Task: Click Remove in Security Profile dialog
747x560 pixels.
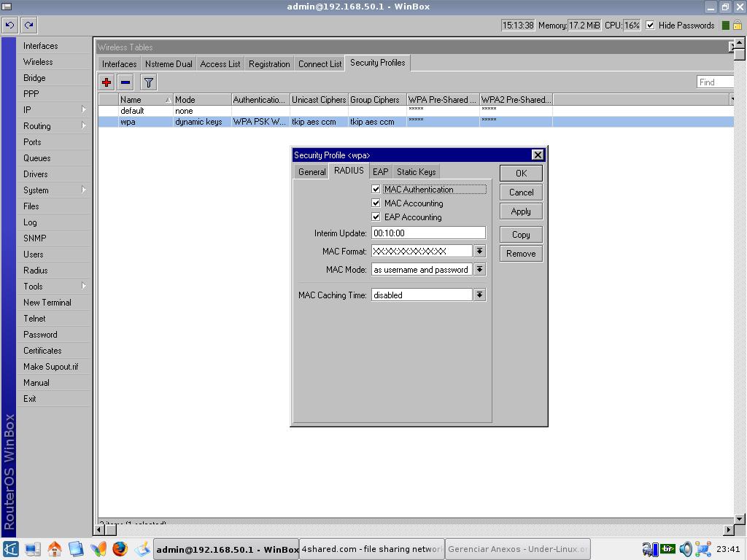Action: (x=521, y=254)
